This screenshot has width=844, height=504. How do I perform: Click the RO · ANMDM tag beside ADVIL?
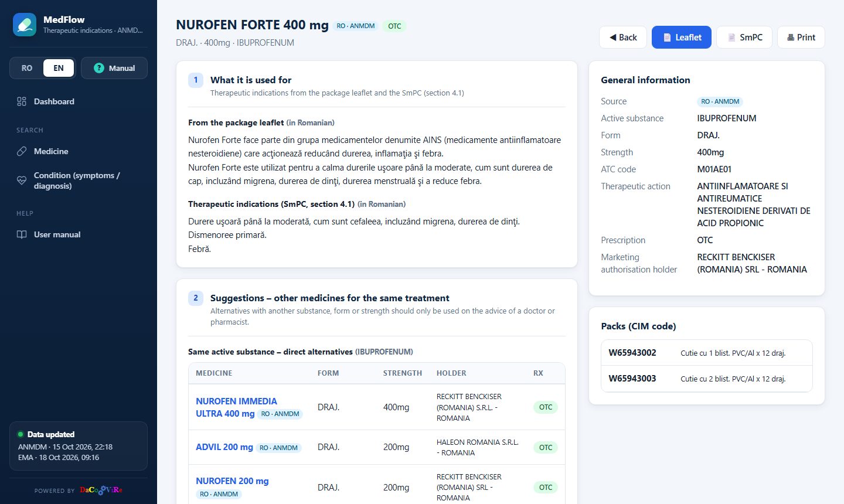[279, 448]
